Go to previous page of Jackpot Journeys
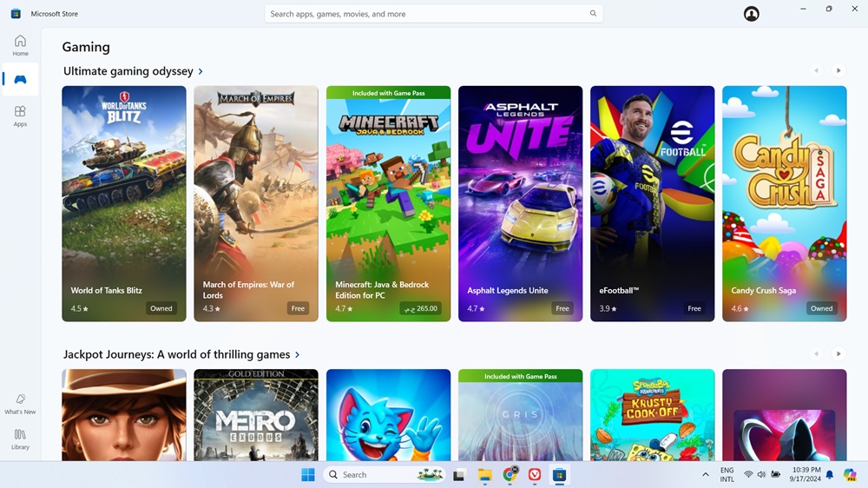Image resolution: width=868 pixels, height=488 pixels. pyautogui.click(x=816, y=353)
